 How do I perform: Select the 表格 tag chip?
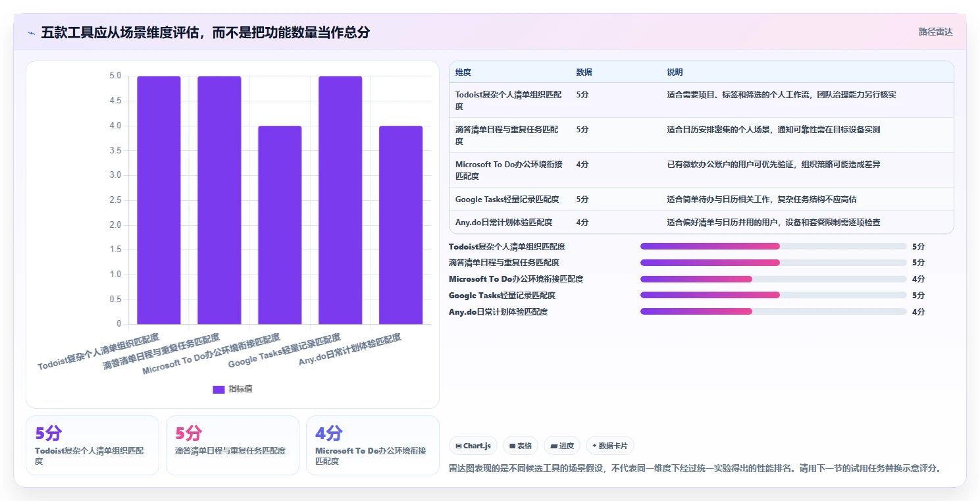point(521,446)
